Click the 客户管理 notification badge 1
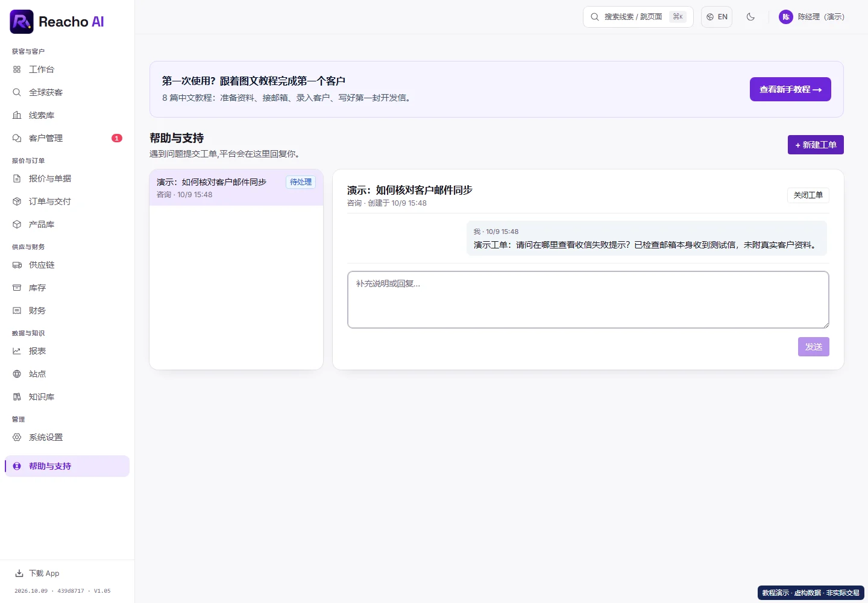868x603 pixels. (117, 138)
